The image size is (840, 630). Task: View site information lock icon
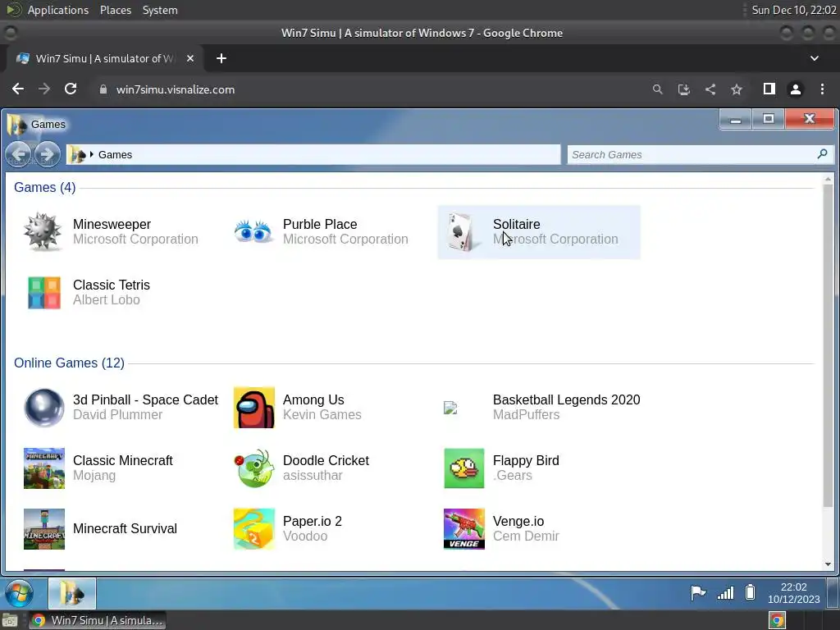click(103, 89)
